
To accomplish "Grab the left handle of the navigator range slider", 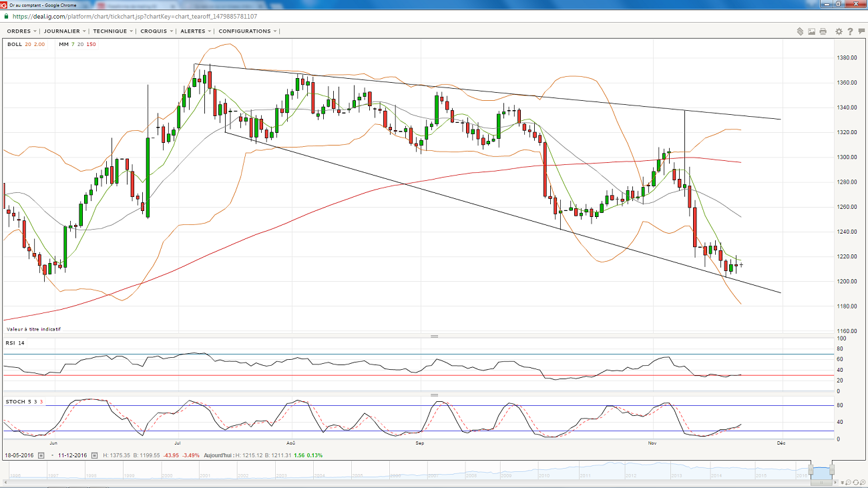I will [x=811, y=470].
